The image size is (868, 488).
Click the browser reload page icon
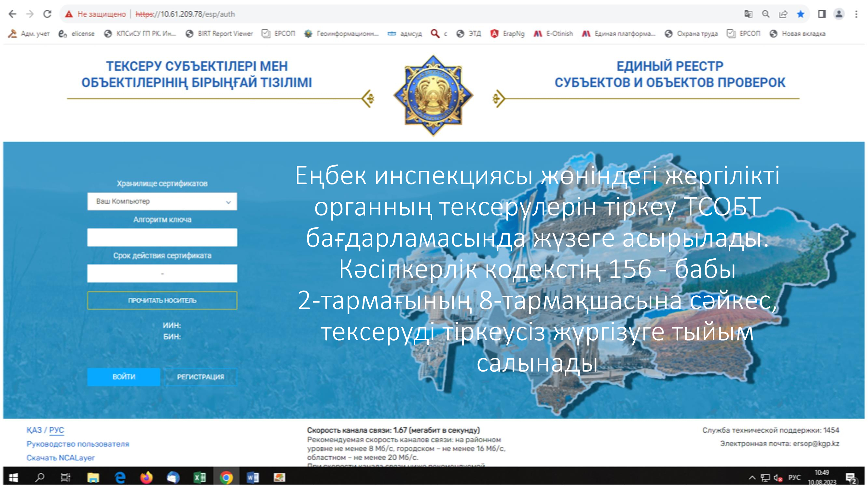pyautogui.click(x=47, y=14)
